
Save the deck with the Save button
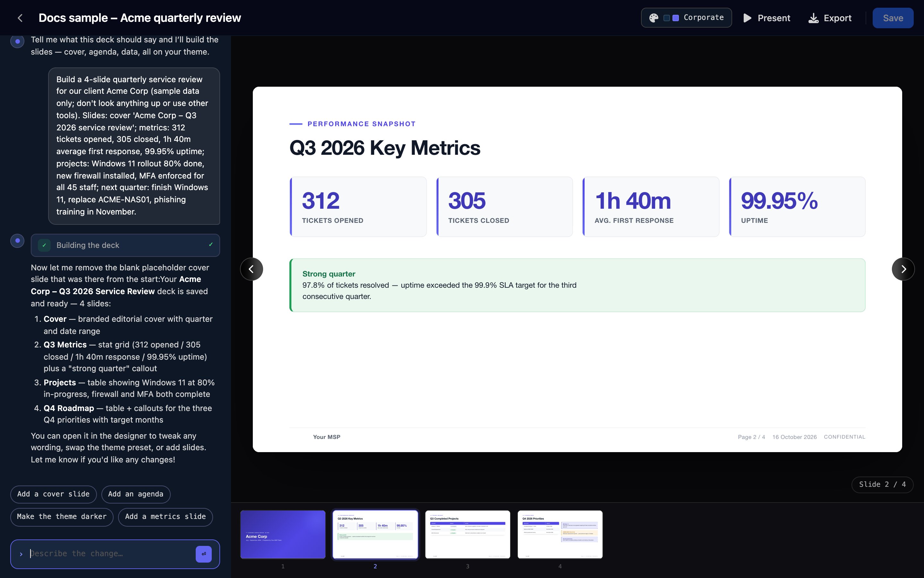coord(893,18)
